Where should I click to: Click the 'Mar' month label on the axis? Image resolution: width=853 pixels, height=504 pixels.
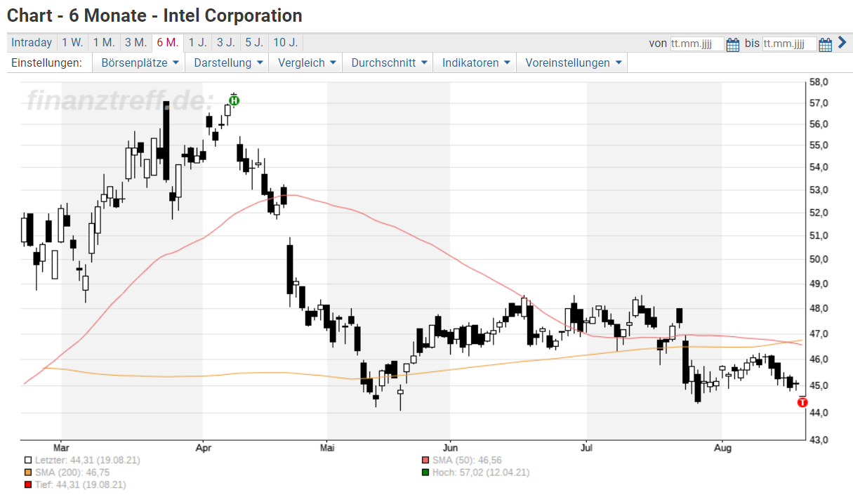(61, 447)
